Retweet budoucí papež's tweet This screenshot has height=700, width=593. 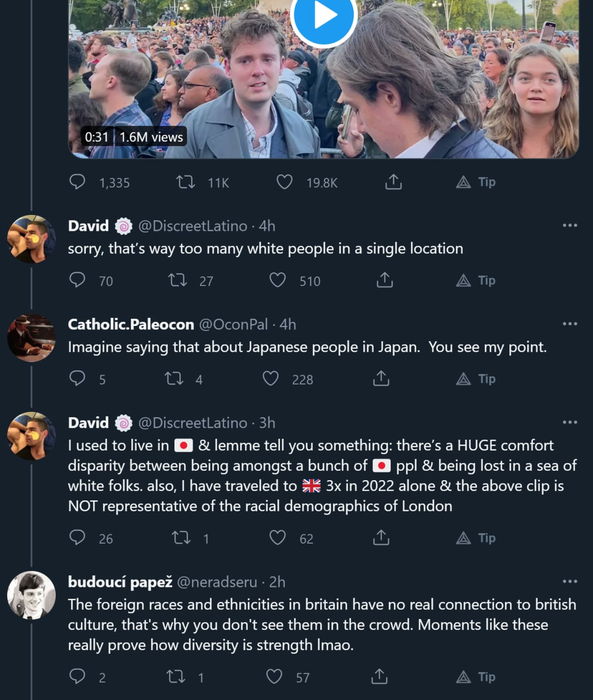176,677
